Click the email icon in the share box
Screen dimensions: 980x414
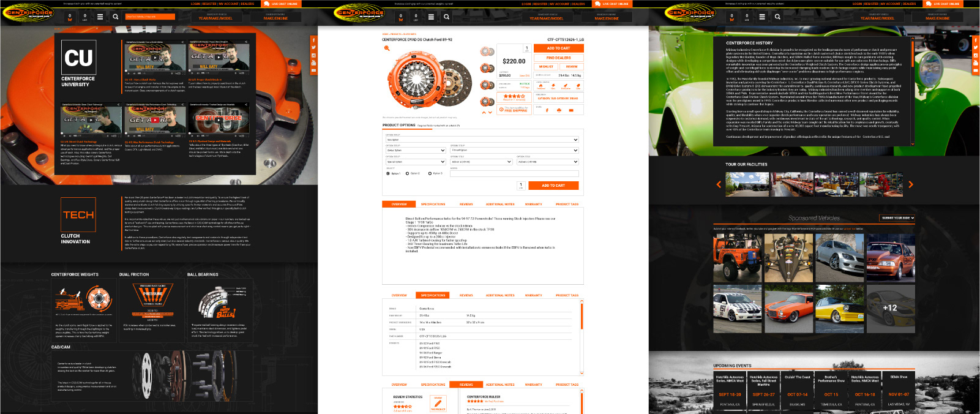(x=570, y=110)
